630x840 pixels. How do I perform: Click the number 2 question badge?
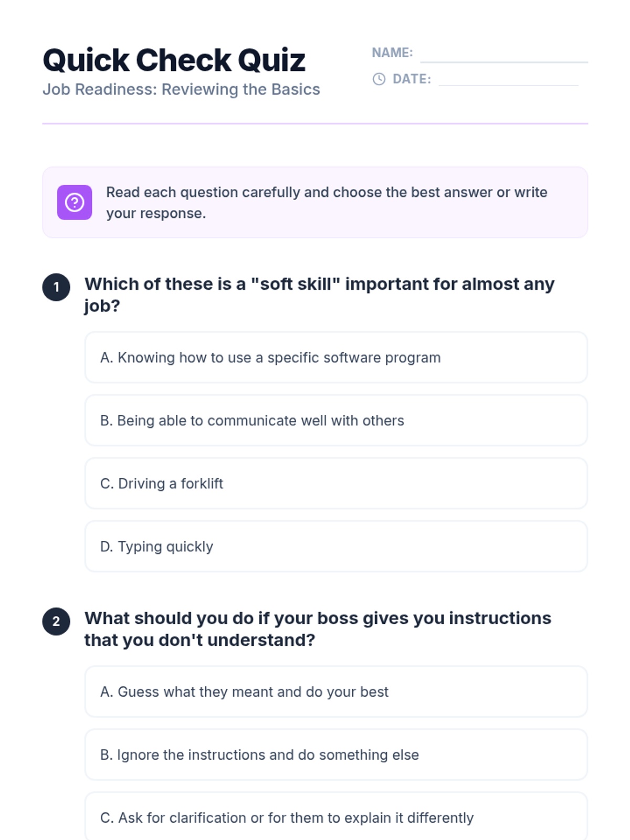pyautogui.click(x=56, y=622)
